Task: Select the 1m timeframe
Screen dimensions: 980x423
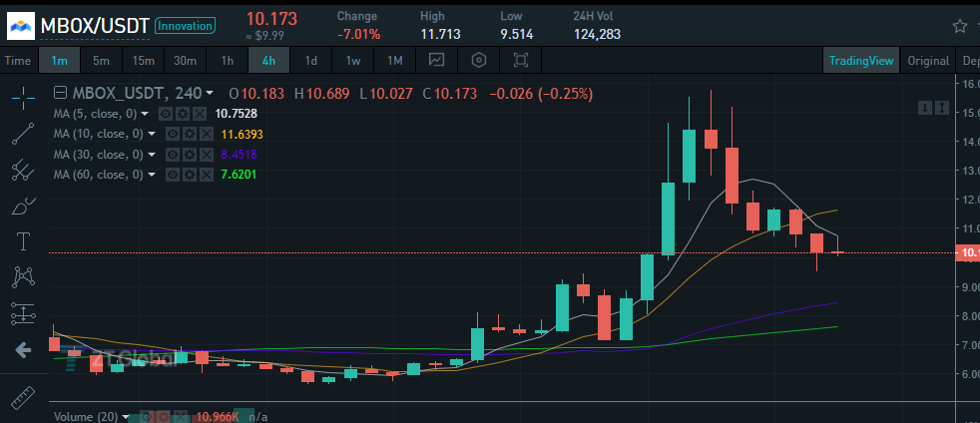Action: coord(59,61)
